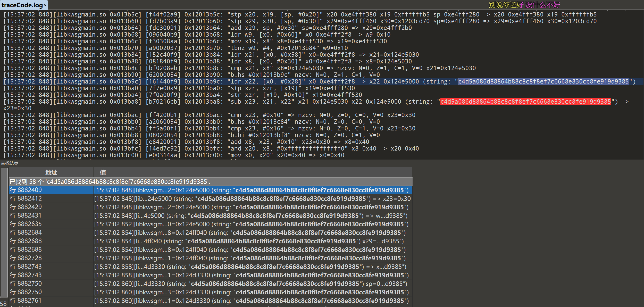Select search result at line 8882684
The height and width of the screenshot is (307, 644).
point(26,233)
